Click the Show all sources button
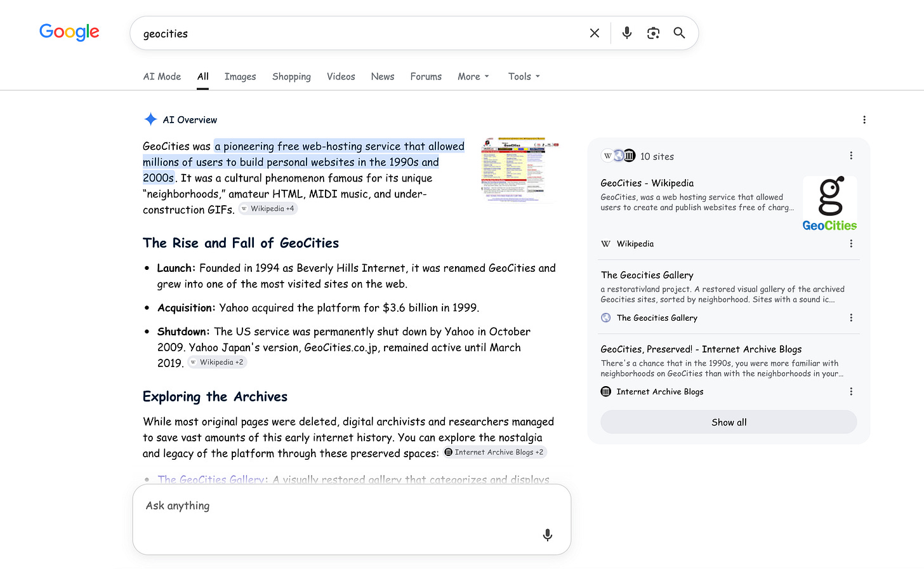924x569 pixels. 729,422
